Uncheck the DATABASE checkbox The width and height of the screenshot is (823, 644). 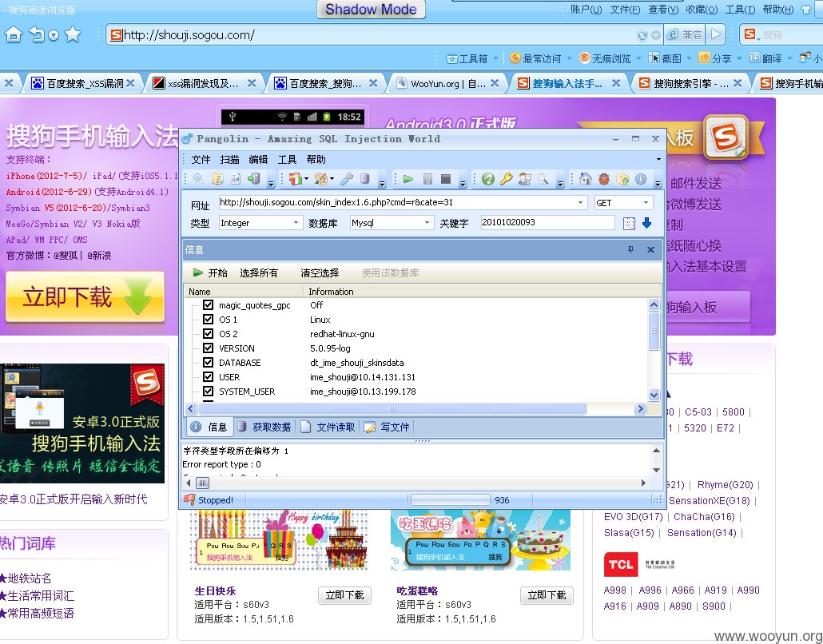(209, 362)
